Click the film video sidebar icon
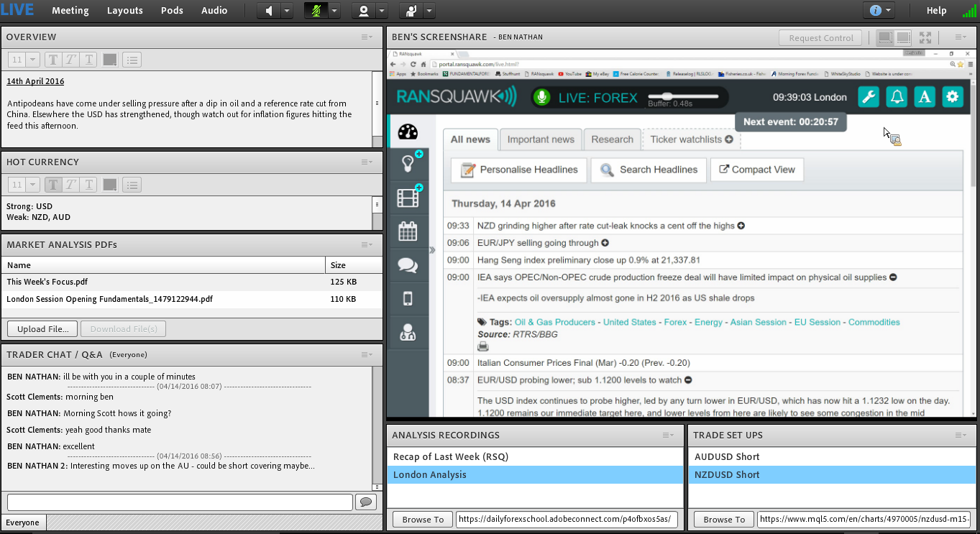The image size is (980, 534). pyautogui.click(x=408, y=198)
